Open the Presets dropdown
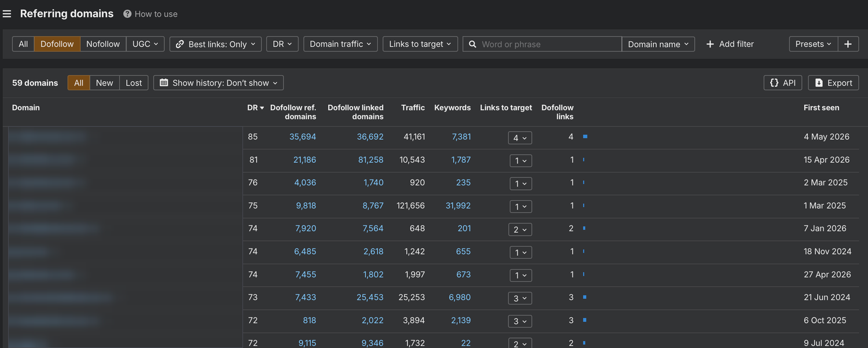 [x=814, y=44]
